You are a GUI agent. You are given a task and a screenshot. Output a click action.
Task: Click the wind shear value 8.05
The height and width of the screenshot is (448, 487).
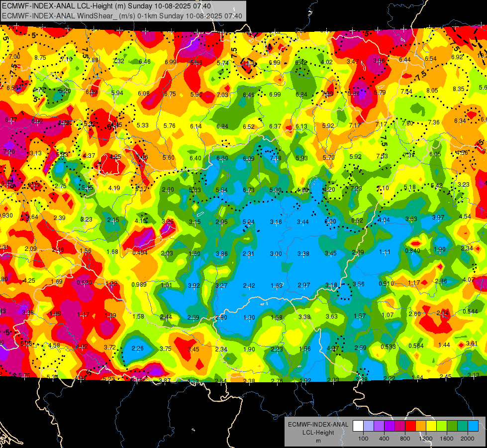click(x=432, y=91)
